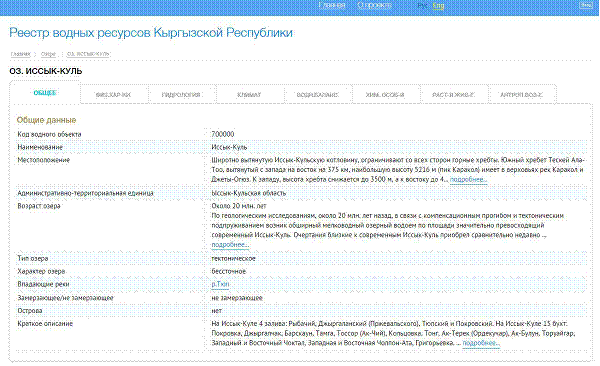Click the value Иссык-Кульская область
Viewport: 600px width, 366px height.
[249, 193]
